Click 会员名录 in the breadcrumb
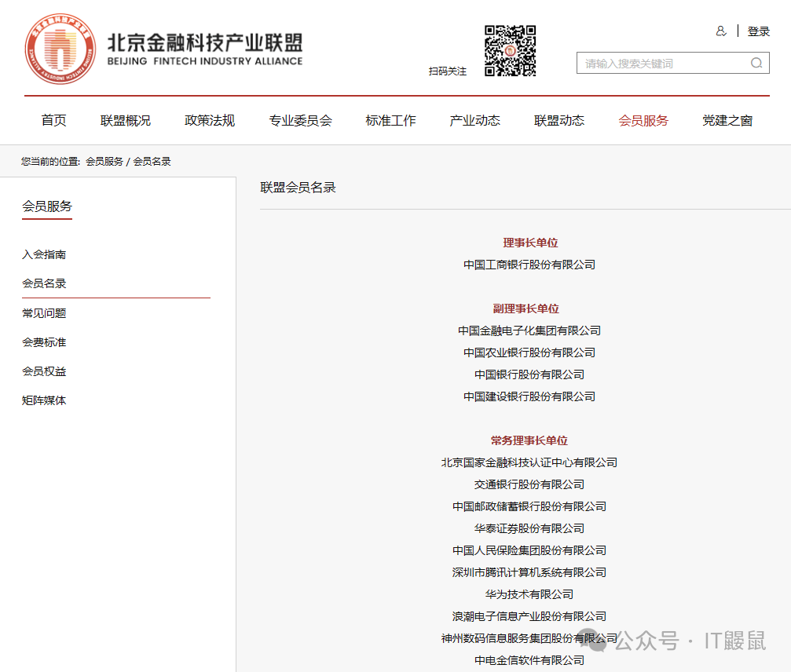791x672 pixels. point(152,161)
